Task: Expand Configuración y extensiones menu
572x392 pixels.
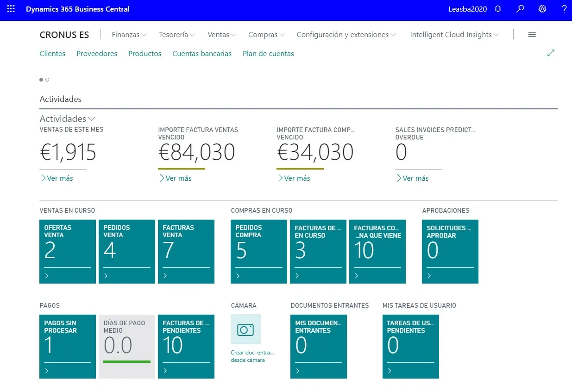Action: pos(346,35)
